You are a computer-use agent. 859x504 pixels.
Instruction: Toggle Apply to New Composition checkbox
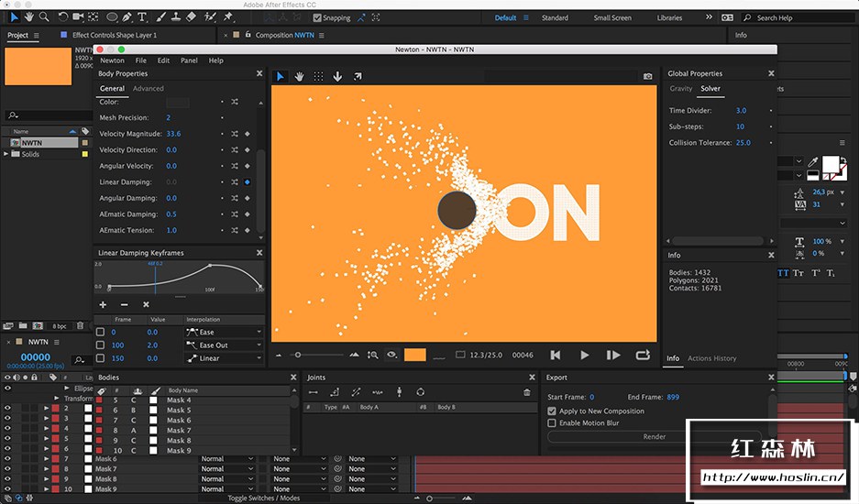click(552, 411)
